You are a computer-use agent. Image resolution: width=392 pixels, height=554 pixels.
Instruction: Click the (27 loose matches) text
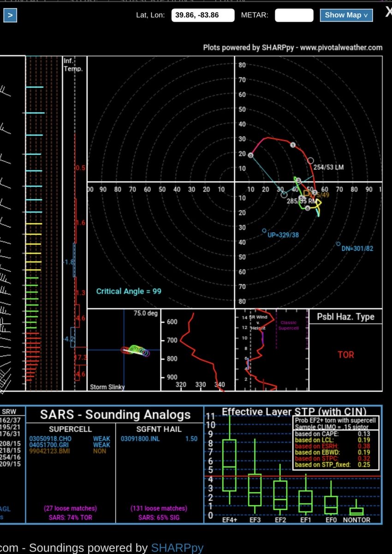(71, 508)
